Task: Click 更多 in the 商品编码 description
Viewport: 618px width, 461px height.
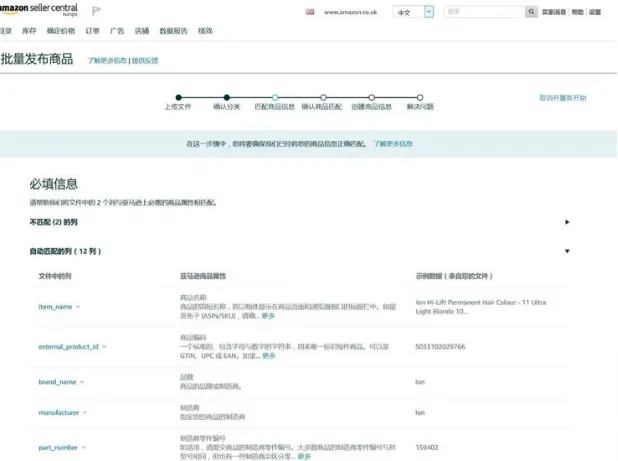Action: point(269,356)
